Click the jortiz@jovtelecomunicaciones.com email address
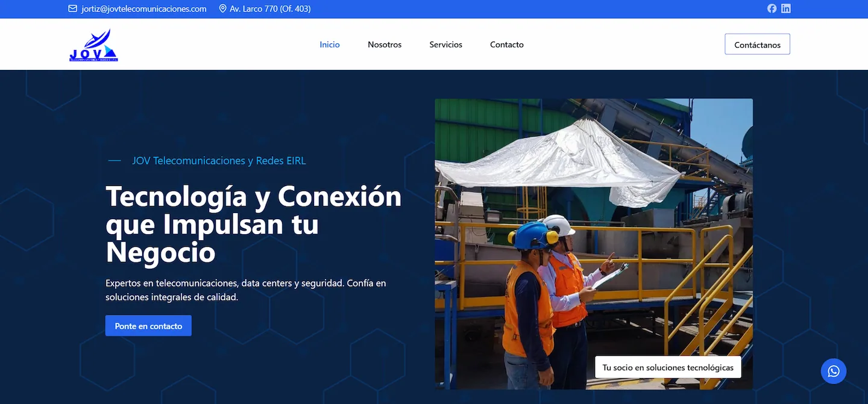The width and height of the screenshot is (868, 404). pyautogui.click(x=144, y=9)
